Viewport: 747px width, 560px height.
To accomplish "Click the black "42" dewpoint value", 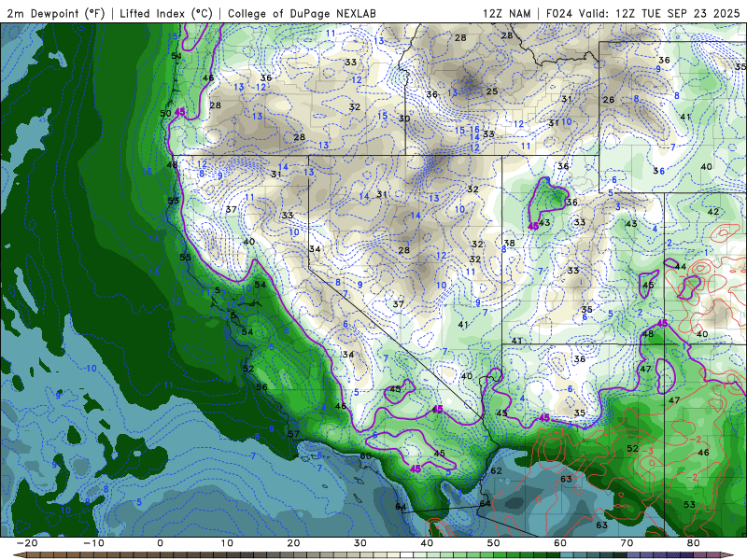I will pyautogui.click(x=712, y=212).
